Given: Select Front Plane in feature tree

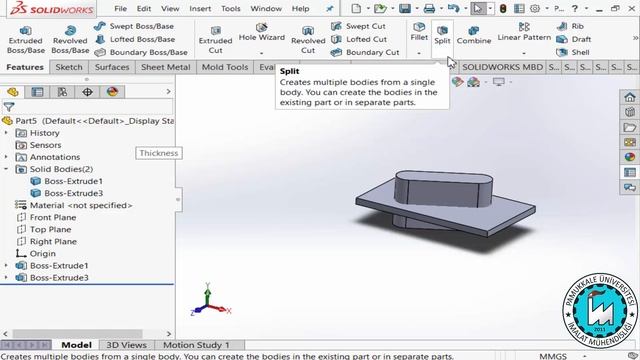Looking at the screenshot, I should (46, 218).
